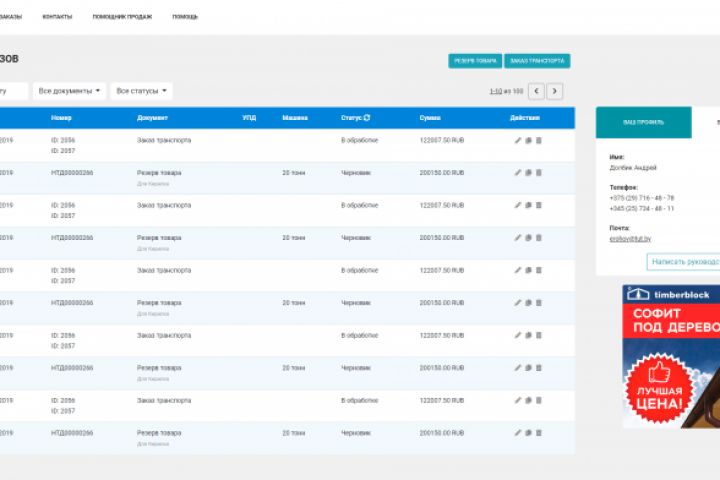The width and height of the screenshot is (720, 480).
Task: Open the ЗАКАЗЫ menu item
Action: (11, 17)
